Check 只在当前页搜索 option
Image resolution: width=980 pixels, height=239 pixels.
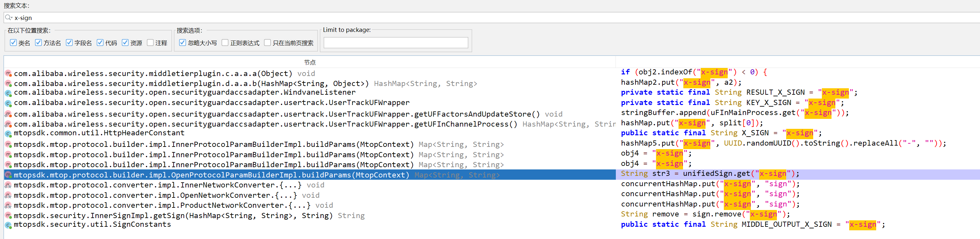pos(267,43)
